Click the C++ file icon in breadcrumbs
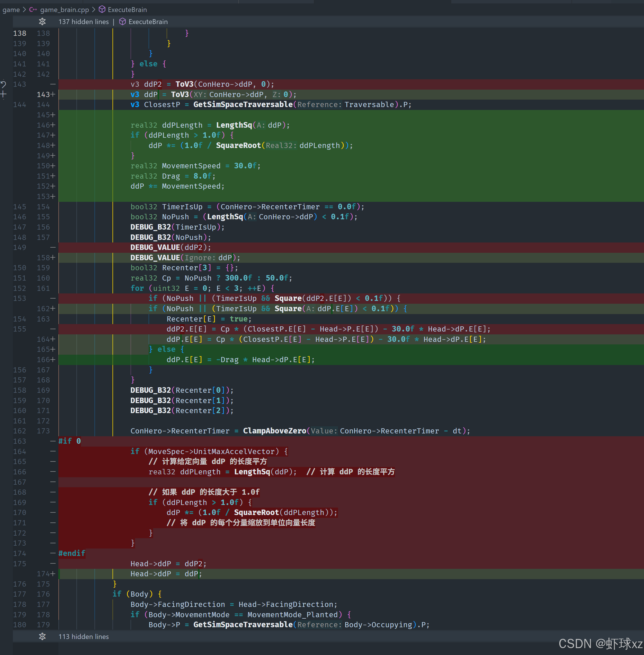Screen dimensions: 644x655 point(33,9)
